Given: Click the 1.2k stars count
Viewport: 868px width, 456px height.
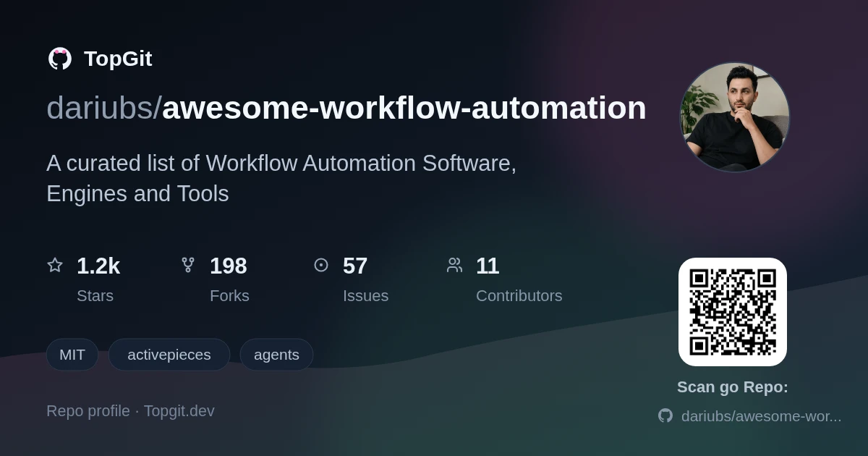Looking at the screenshot, I should (98, 266).
